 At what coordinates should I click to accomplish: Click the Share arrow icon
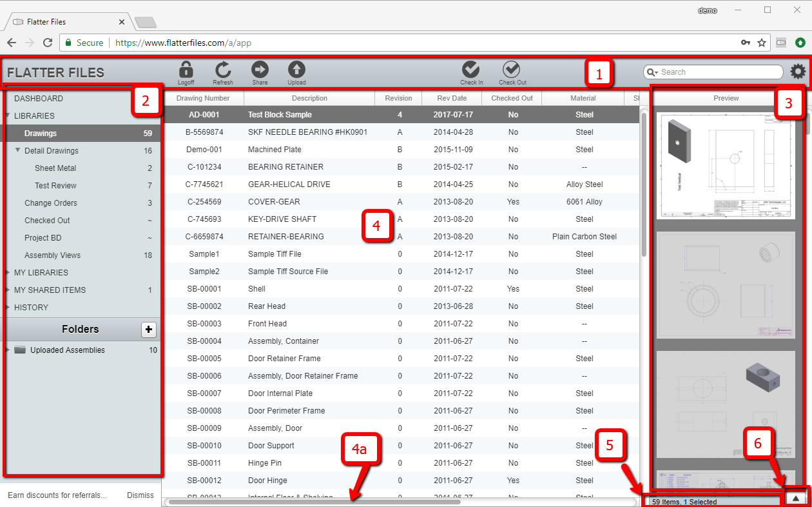pyautogui.click(x=260, y=70)
